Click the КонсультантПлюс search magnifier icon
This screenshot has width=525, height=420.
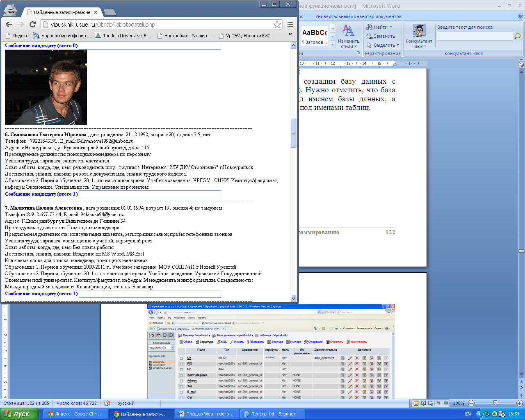[518, 36]
